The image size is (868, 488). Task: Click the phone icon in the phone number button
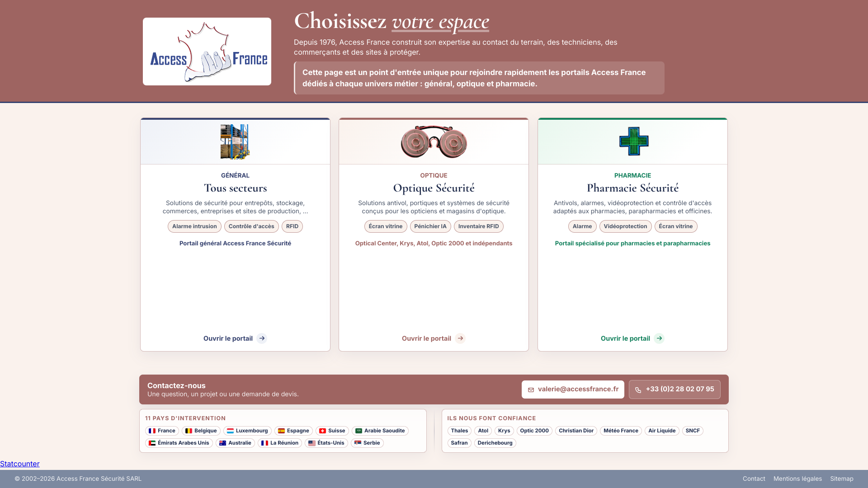point(638,390)
